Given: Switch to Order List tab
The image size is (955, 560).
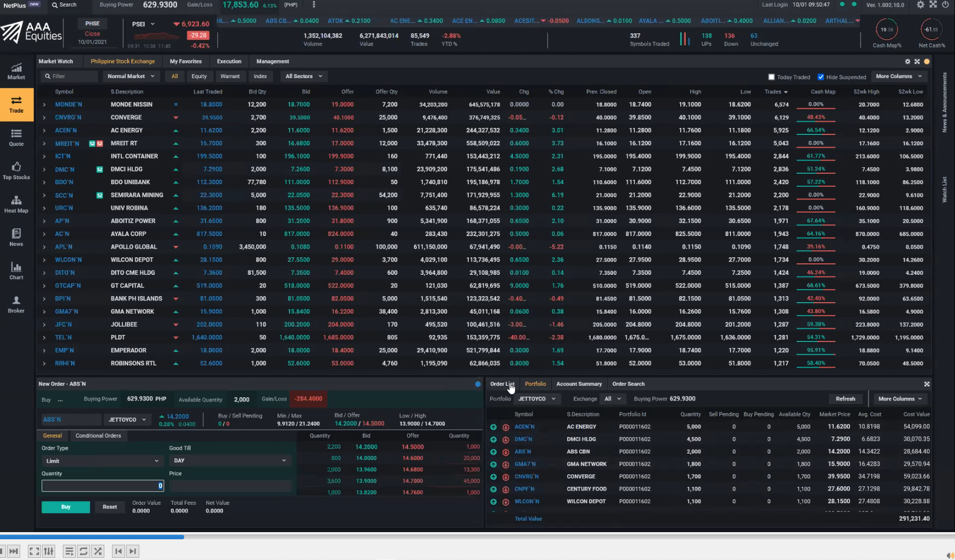Looking at the screenshot, I should pos(502,384).
